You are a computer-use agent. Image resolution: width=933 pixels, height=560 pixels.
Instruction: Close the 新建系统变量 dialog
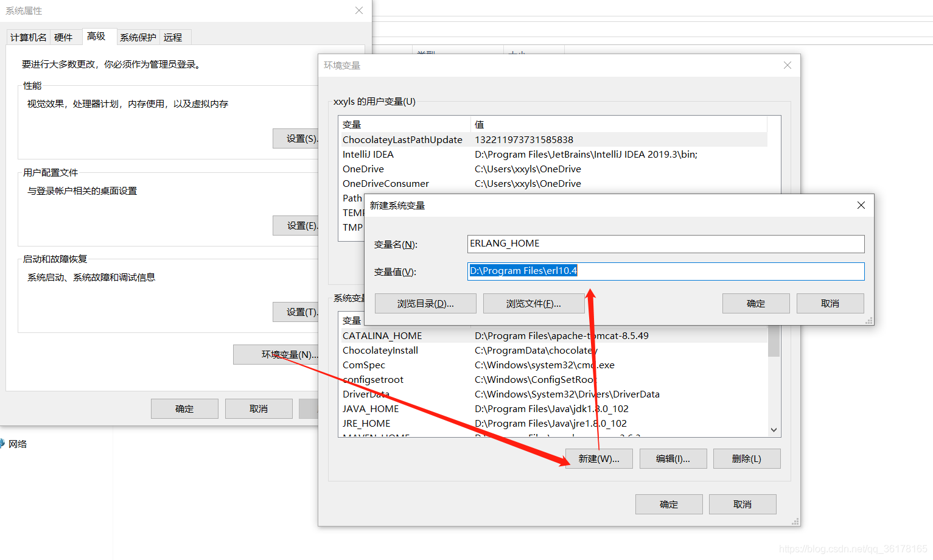click(861, 205)
